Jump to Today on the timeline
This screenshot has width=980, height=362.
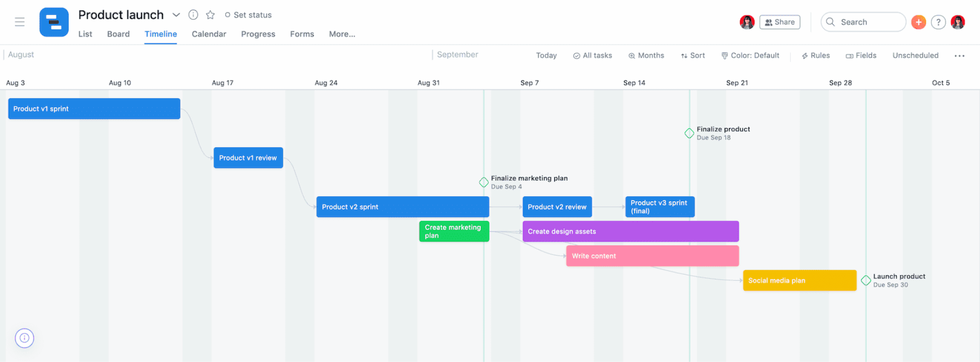click(x=546, y=55)
